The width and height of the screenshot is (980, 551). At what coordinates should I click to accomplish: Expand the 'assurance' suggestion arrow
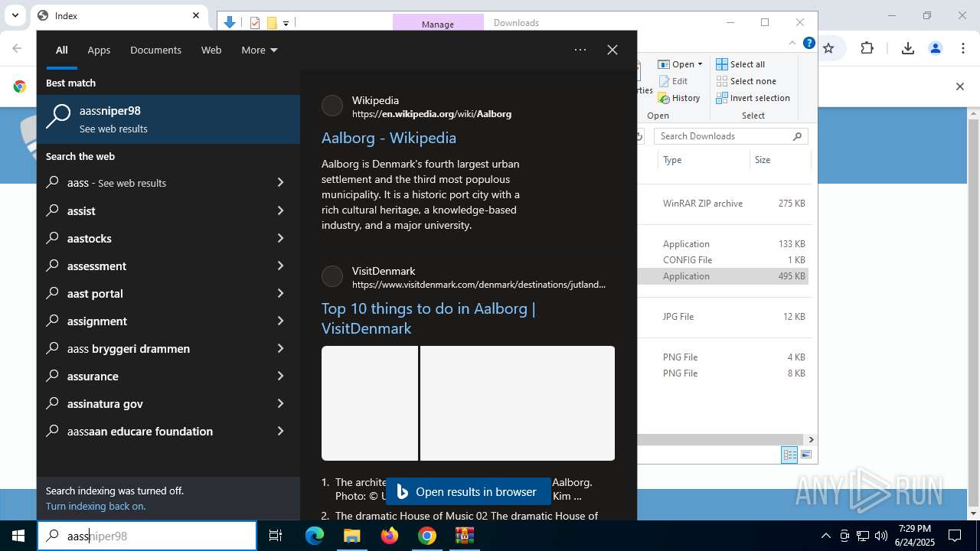[x=280, y=376]
